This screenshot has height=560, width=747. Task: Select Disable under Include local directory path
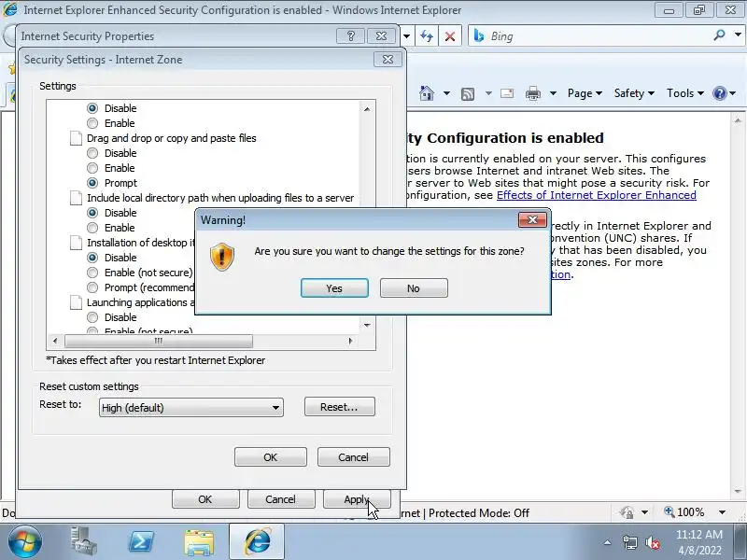pos(92,213)
